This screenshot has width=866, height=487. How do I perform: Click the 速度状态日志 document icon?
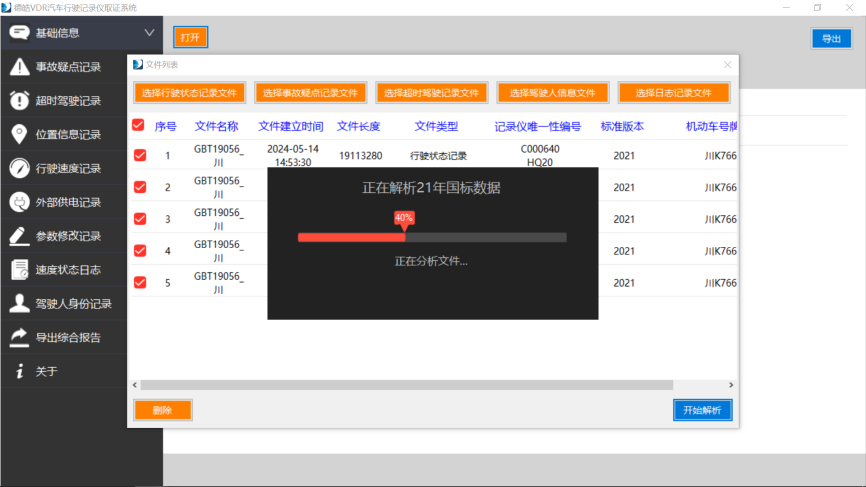[x=19, y=269]
